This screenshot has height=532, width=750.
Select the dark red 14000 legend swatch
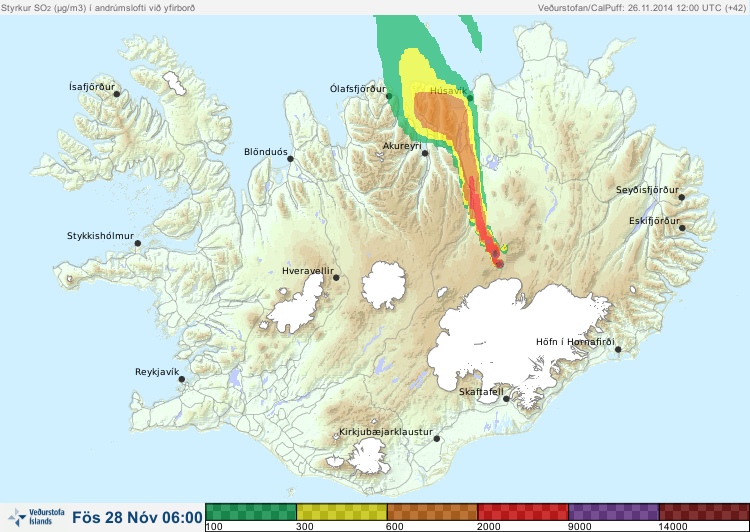click(704, 512)
